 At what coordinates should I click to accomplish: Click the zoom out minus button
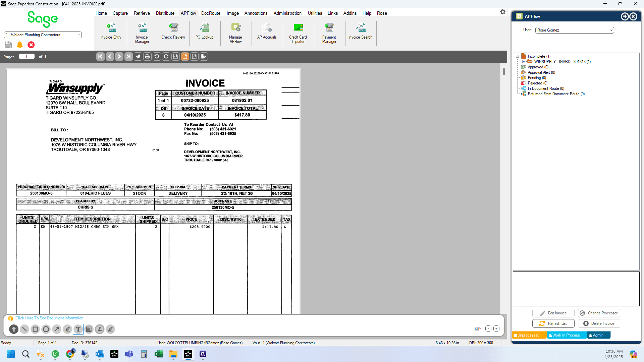[x=488, y=329]
